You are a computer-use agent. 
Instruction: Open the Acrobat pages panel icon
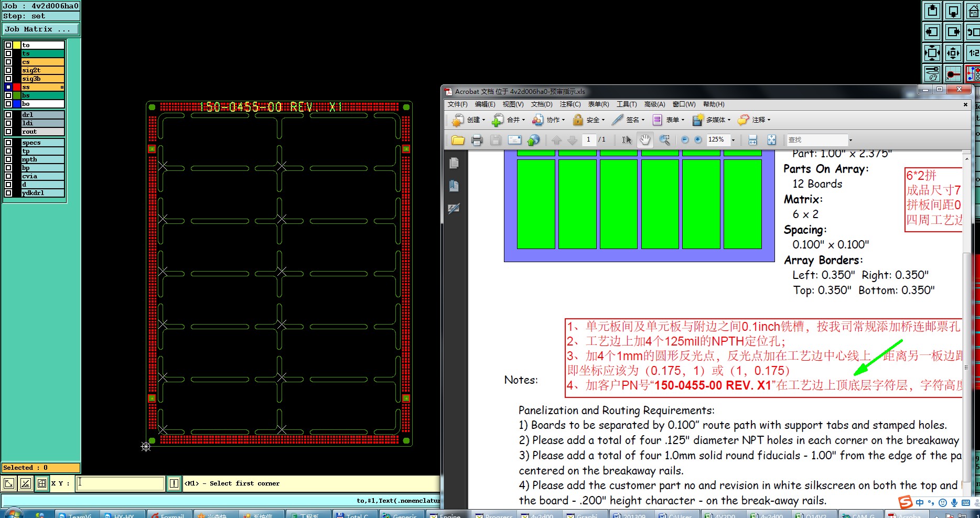(454, 163)
